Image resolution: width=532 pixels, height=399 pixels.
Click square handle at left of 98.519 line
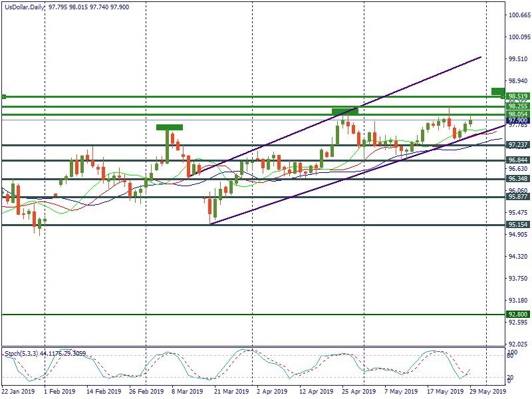pos(4,97)
